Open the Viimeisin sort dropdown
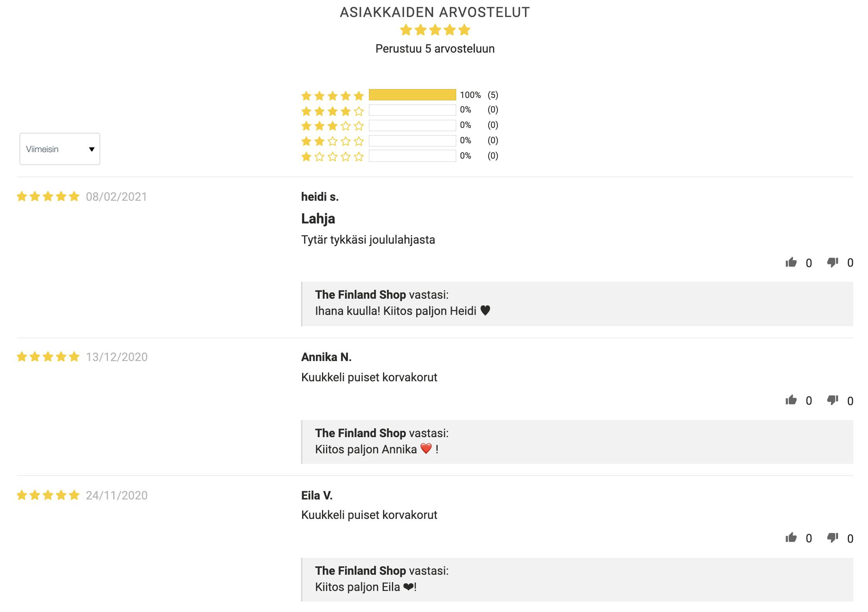This screenshot has height=612, width=868. [60, 149]
